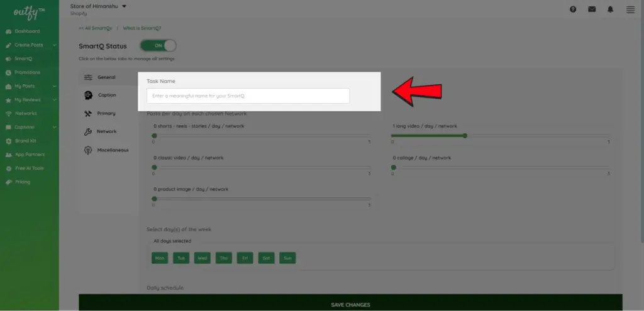Turn off the SmartQ Status switch

158,46
